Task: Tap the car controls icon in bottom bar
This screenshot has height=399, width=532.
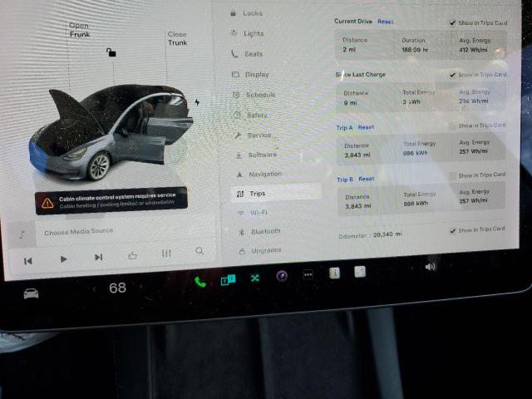Action: pos(31,293)
